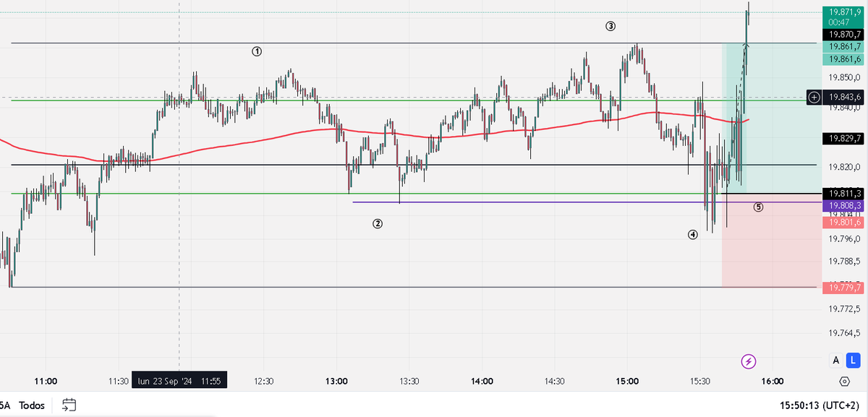The width and height of the screenshot is (868, 417).
Task: Click the 15:00 time axis label
Action: tap(627, 381)
